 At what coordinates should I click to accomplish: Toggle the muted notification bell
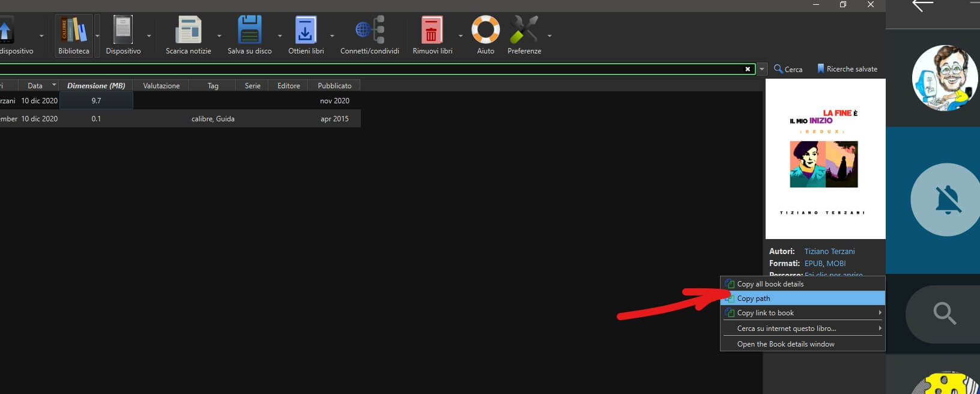945,199
